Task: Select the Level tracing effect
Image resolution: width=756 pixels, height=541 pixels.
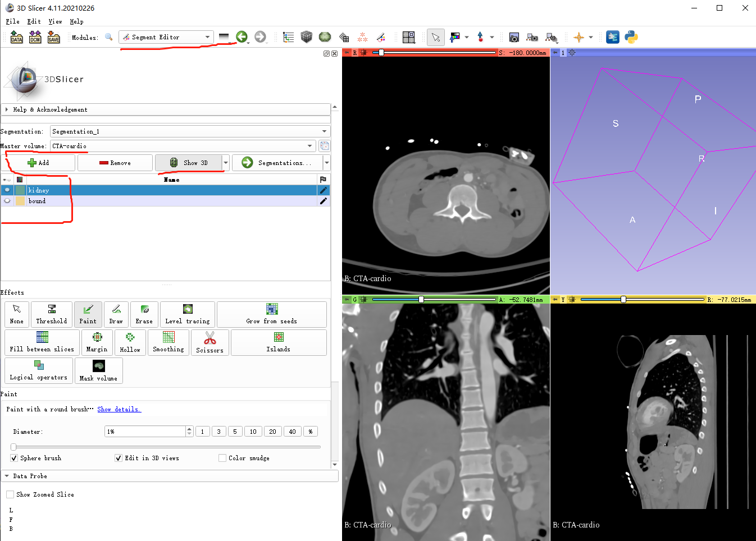Action: (x=188, y=314)
